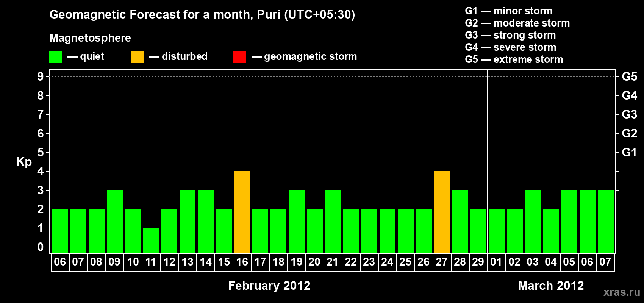The image size is (644, 303).
Task: Click the Kp value 0 on left axis
Action: click(x=41, y=247)
